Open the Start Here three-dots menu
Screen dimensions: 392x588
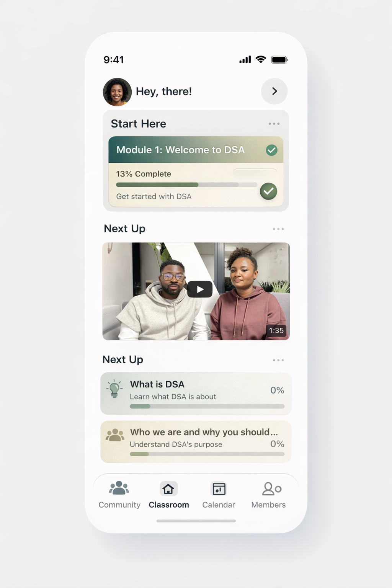pyautogui.click(x=274, y=124)
